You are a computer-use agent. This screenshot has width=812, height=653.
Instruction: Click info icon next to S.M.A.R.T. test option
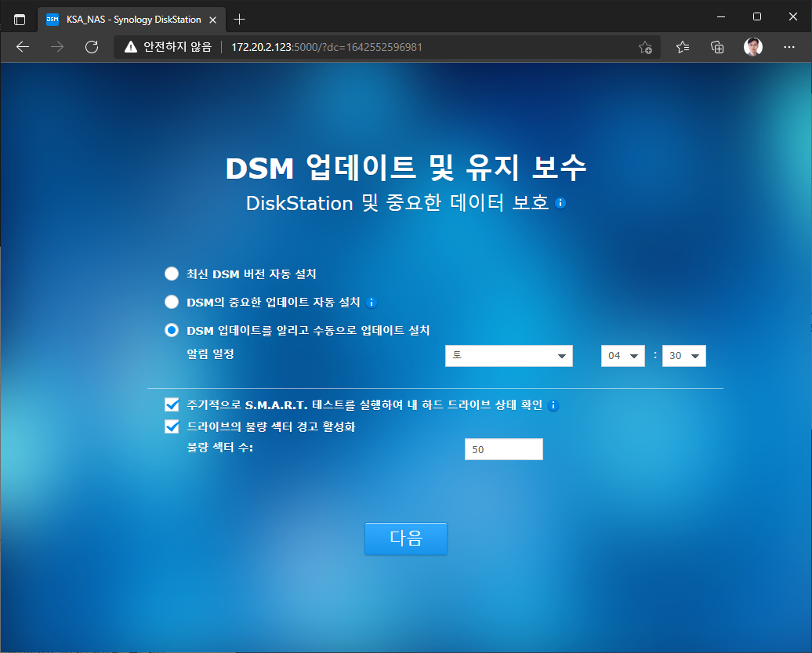(553, 405)
